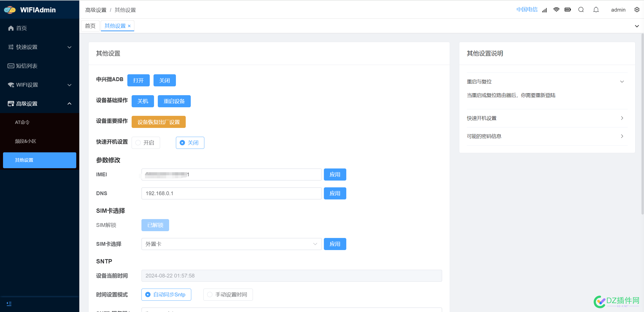This screenshot has width=644, height=312.
Task: Choose 手动设置时间 time mode
Action: click(228, 295)
